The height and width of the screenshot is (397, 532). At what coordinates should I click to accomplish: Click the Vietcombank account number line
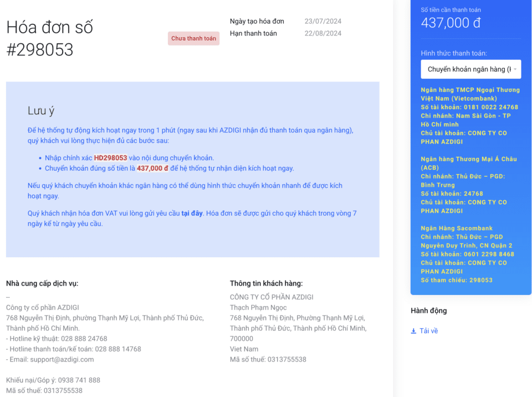point(469,107)
